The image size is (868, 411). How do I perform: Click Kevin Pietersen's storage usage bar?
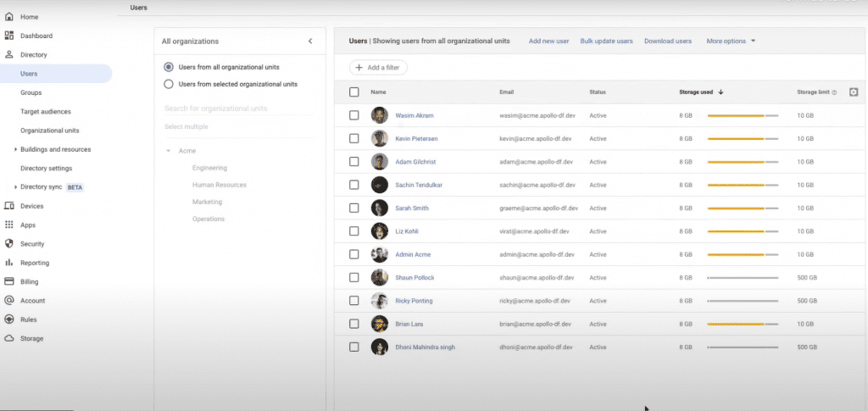point(743,138)
